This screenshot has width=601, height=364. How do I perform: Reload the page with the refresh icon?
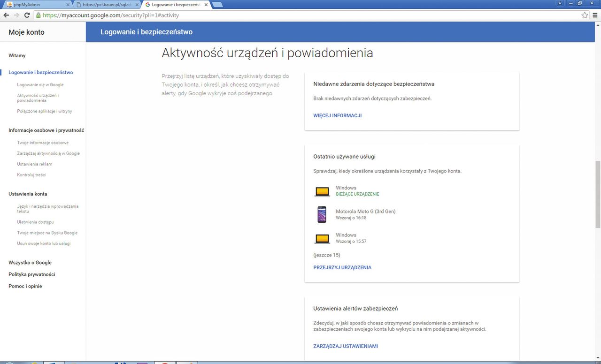pyautogui.click(x=27, y=15)
